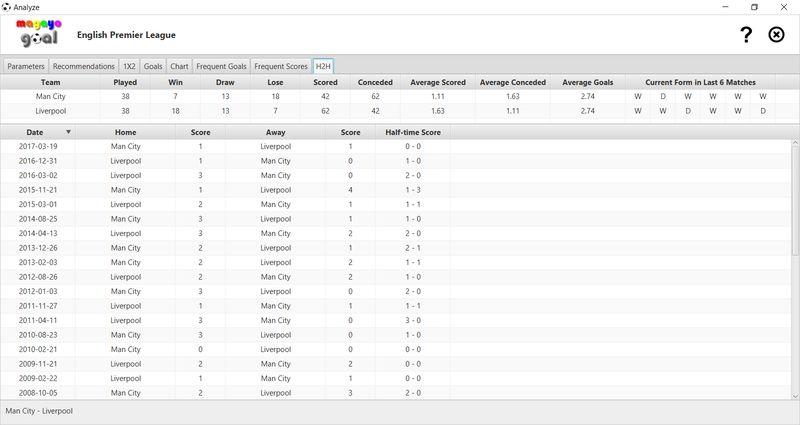Select the 1X2 tab
This screenshot has width=800, height=425.
tap(129, 66)
